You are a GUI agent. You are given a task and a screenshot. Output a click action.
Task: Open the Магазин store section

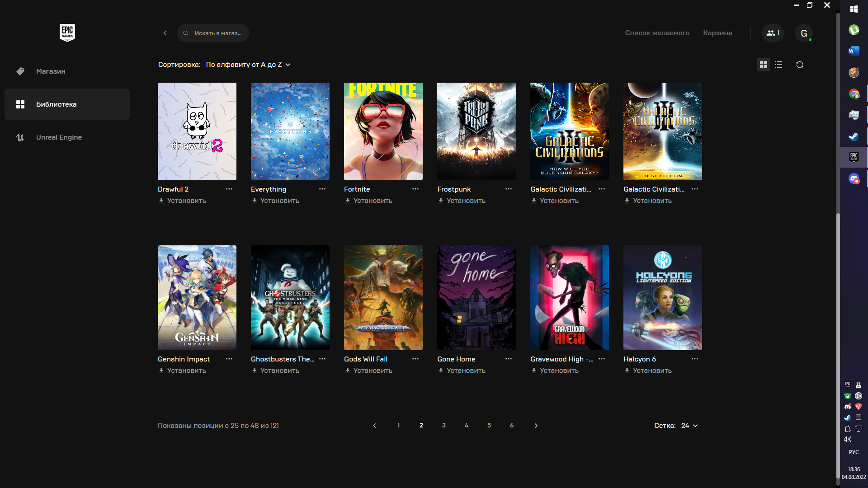(67, 71)
